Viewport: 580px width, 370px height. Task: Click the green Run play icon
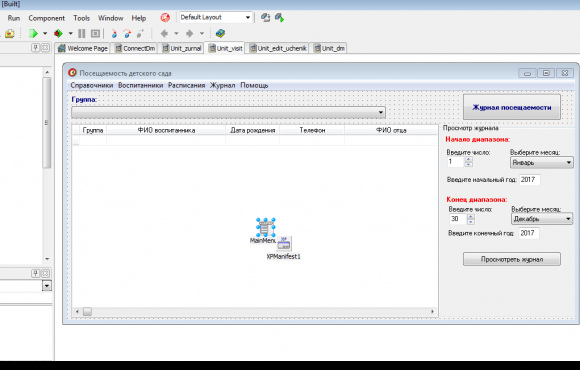point(33,34)
